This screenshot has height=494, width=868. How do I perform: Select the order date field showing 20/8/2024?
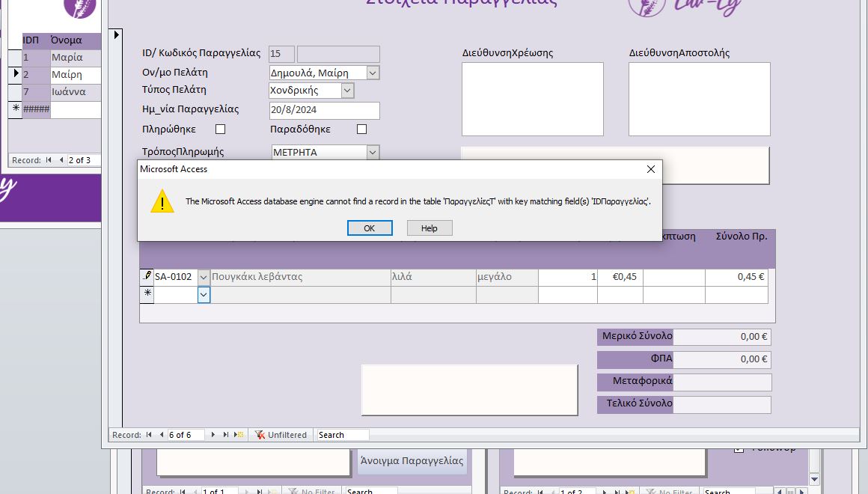point(322,110)
